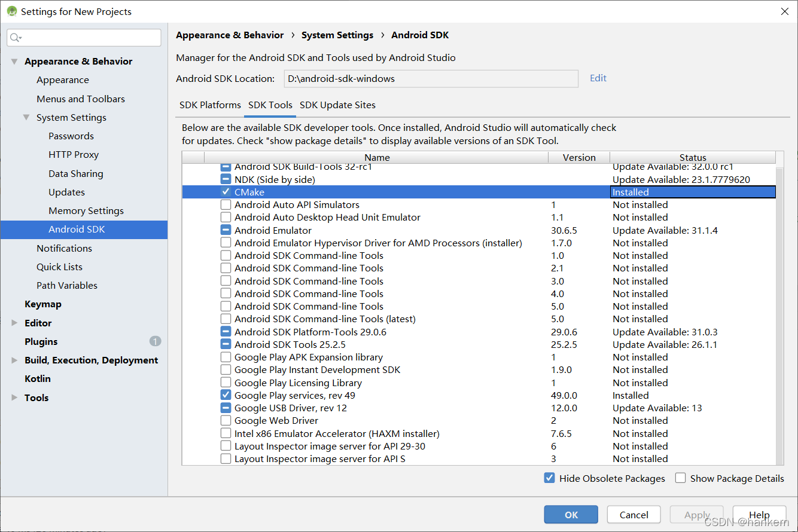This screenshot has height=532, width=798.
Task: Check Layout Inspector image server for API 29-30
Action: (x=226, y=446)
